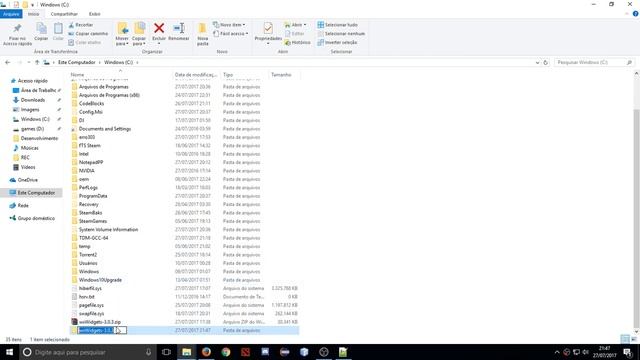
Task: Select Grupo doméstico in navigation pane
Action: click(x=36, y=218)
